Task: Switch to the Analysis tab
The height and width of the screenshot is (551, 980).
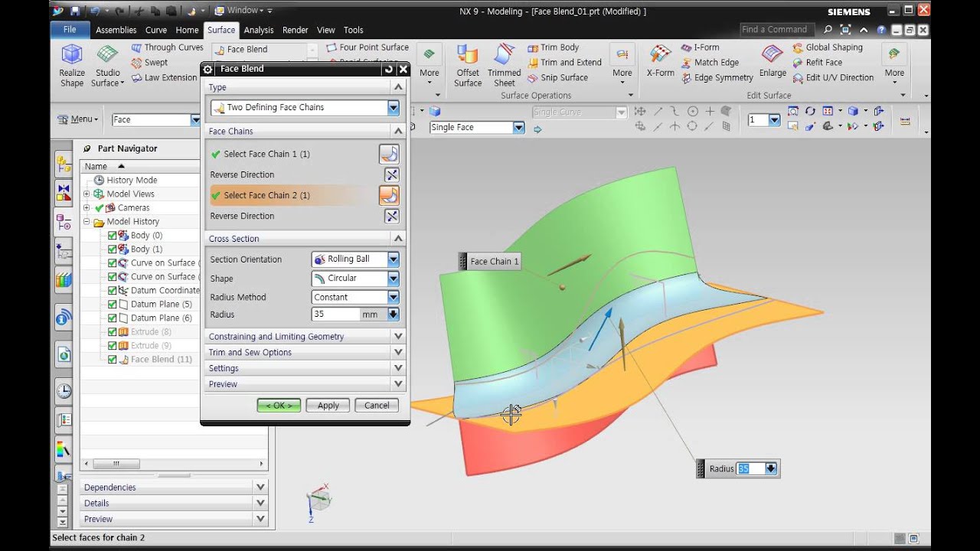Action: pos(259,30)
